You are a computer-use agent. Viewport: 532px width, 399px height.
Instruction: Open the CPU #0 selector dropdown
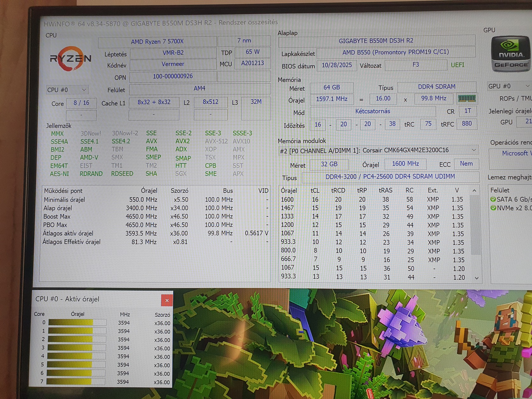[x=67, y=90]
